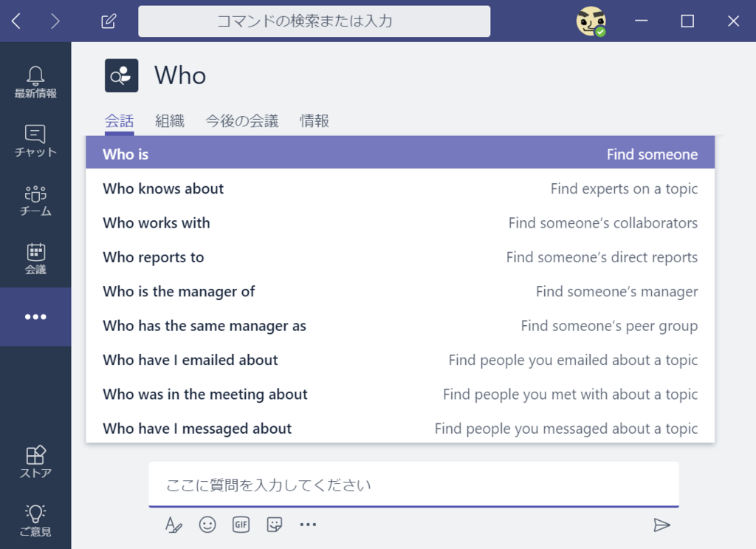Select 'Who works with' suggestion
Image resolution: width=756 pixels, height=549 pixels.
400,222
